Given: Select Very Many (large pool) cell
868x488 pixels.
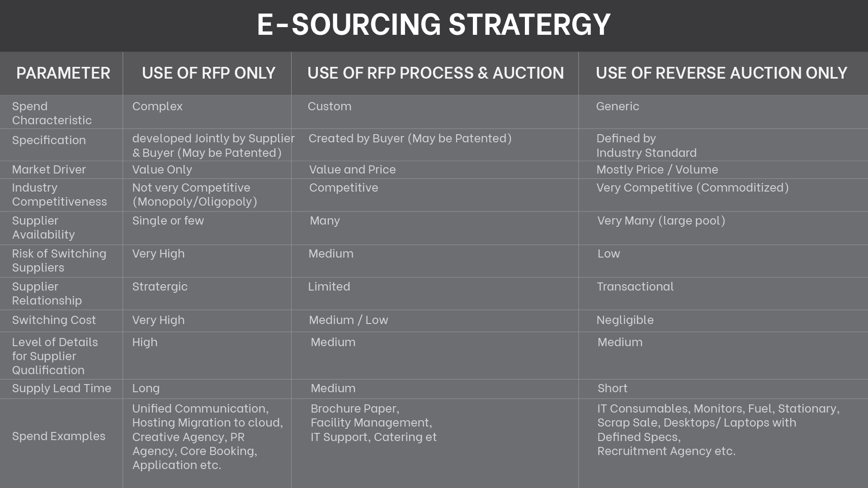Looking at the screenshot, I should (x=661, y=221).
